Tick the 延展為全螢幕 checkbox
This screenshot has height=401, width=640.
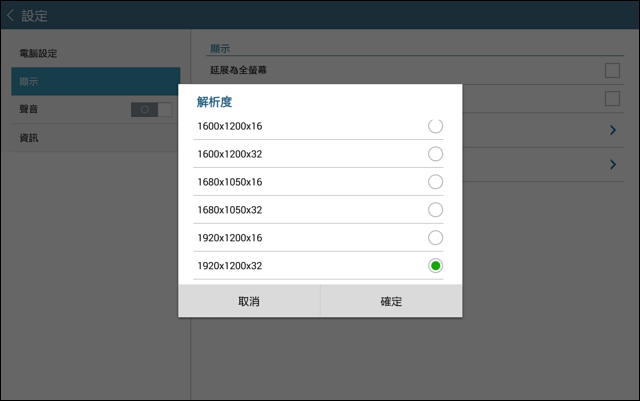point(612,70)
